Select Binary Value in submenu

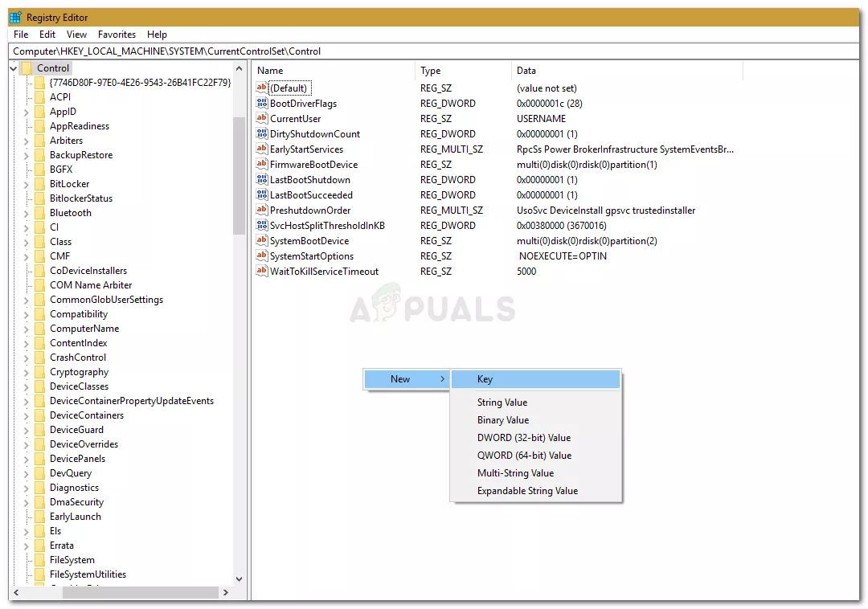pos(535,420)
